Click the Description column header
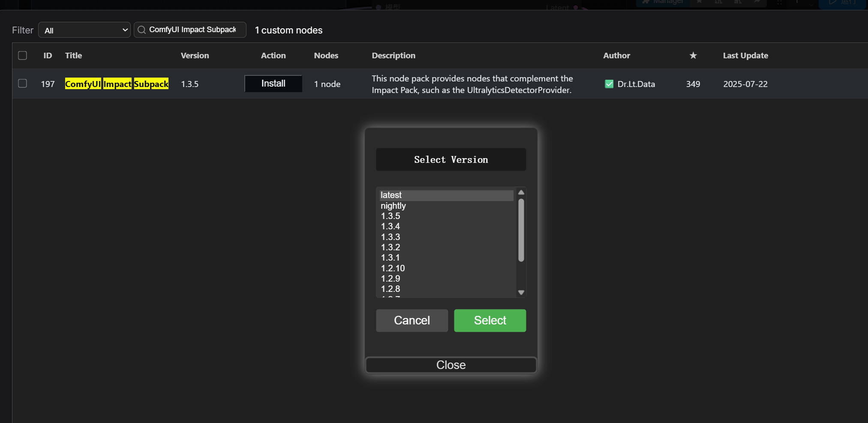868x423 pixels. pos(393,55)
